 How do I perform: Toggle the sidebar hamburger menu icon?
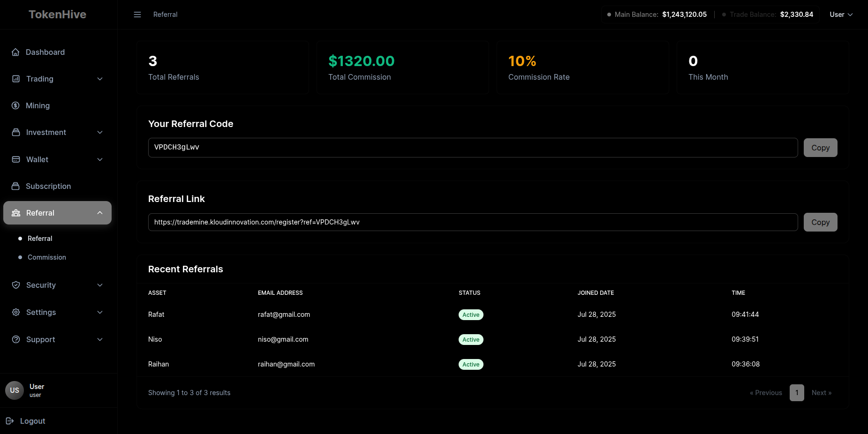click(x=137, y=15)
